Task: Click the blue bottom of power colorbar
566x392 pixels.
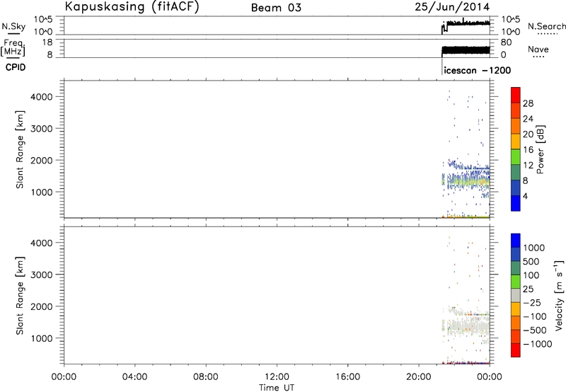Action: [x=516, y=203]
